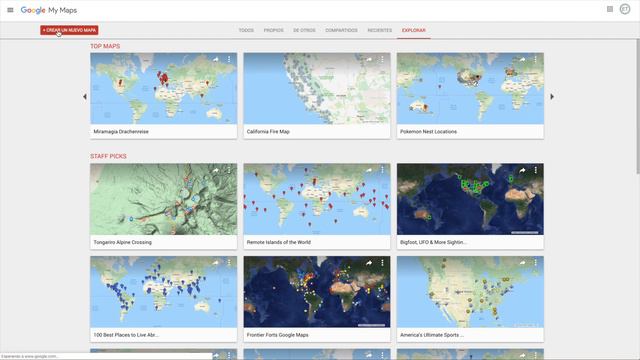
Task: Open the Google apps grid
Action: (x=610, y=9)
